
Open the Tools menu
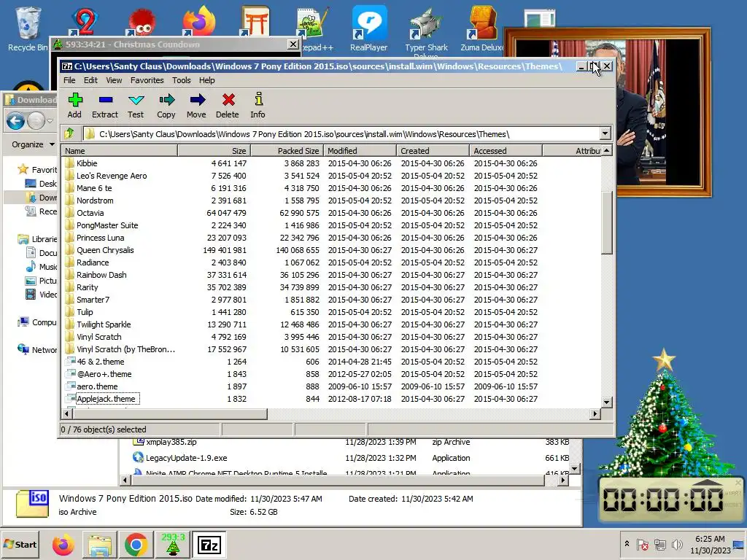coord(182,80)
